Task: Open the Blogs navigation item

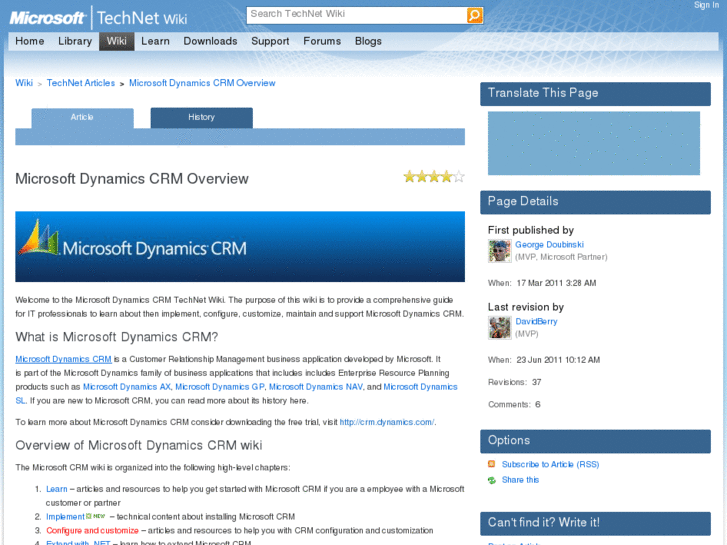Action: point(368,41)
